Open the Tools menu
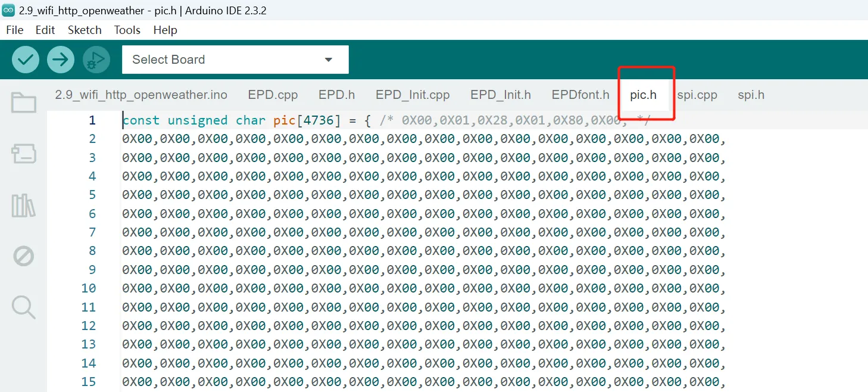868x392 pixels. click(x=127, y=30)
